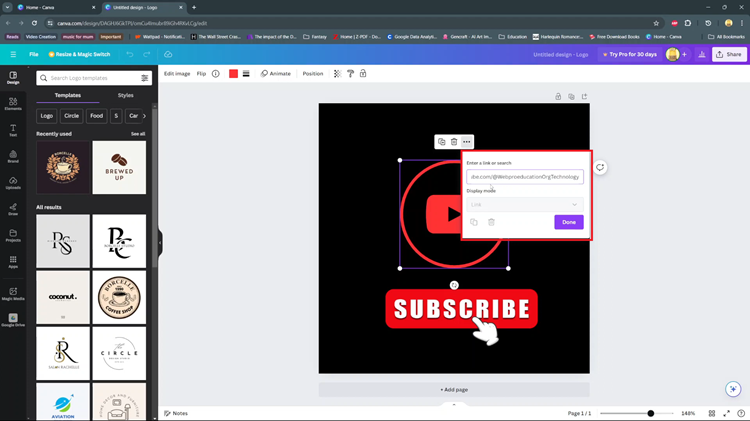This screenshot has height=421, width=750.
Task: Click the Flip button
Action: click(x=201, y=74)
